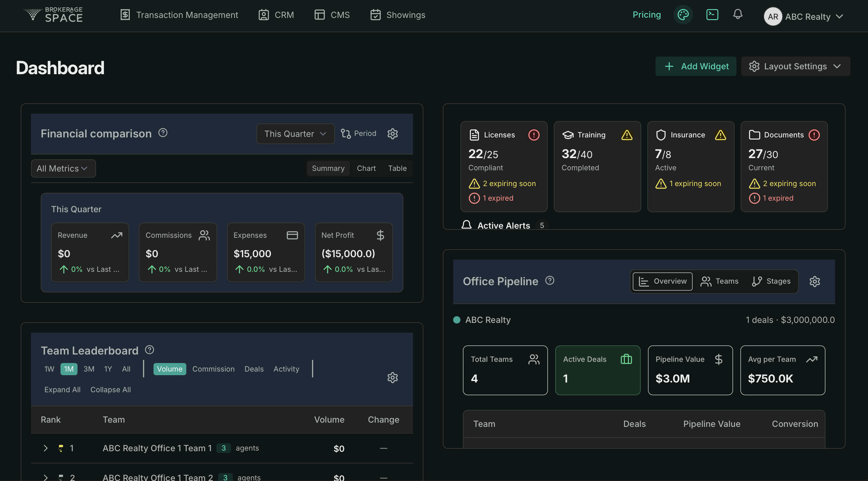868x481 pixels.
Task: Select the All time range
Action: (126, 369)
